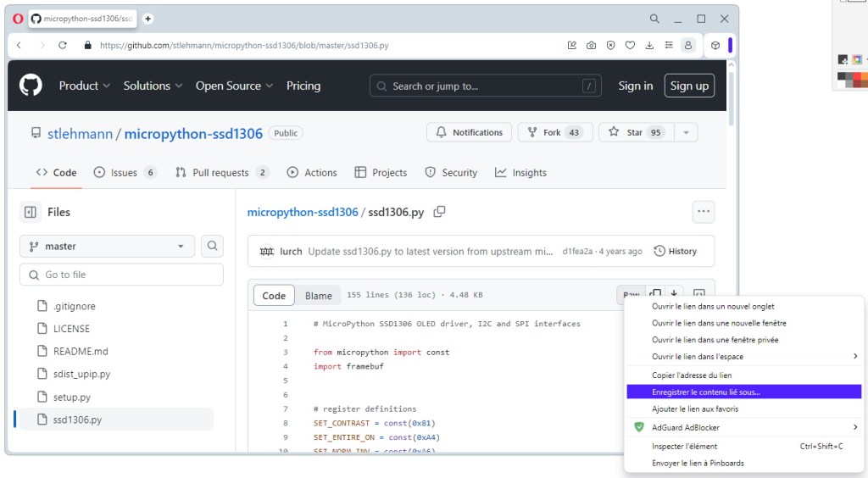
Task: Collapse the file tree panel icon
Action: click(x=31, y=212)
